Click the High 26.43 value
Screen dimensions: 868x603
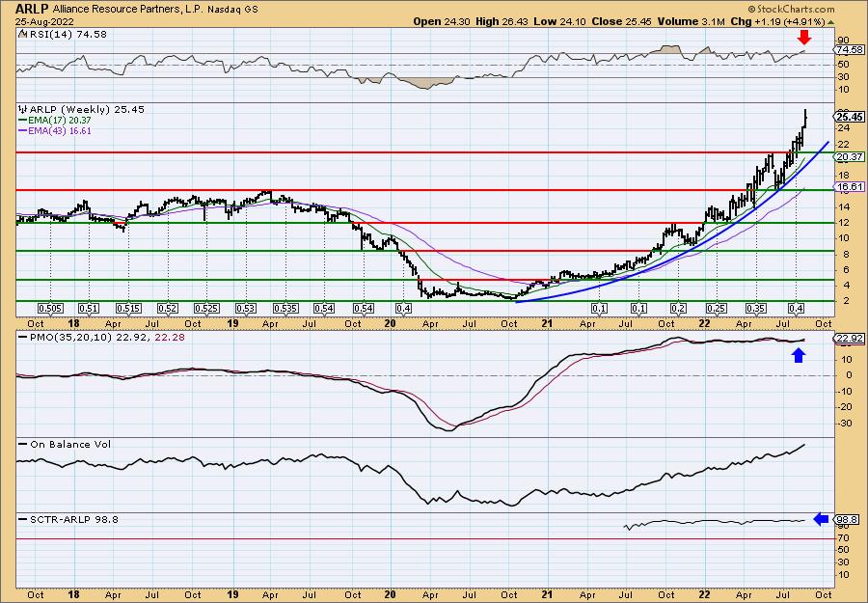click(501, 21)
